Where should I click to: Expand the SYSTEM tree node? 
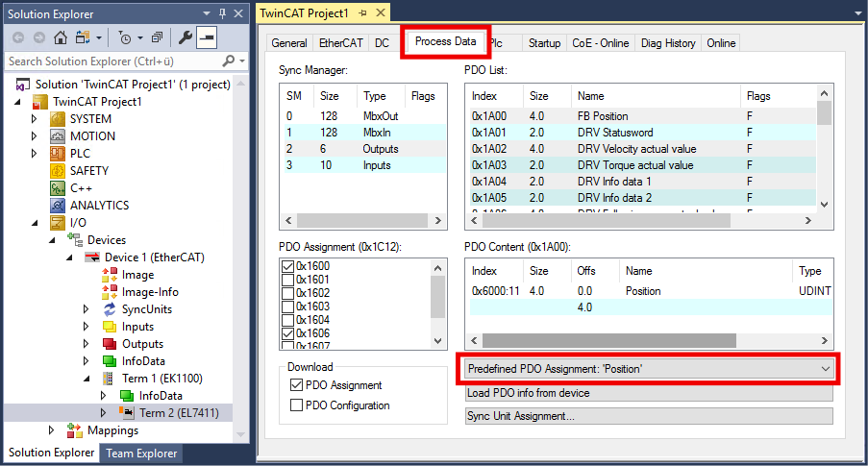tap(34, 119)
